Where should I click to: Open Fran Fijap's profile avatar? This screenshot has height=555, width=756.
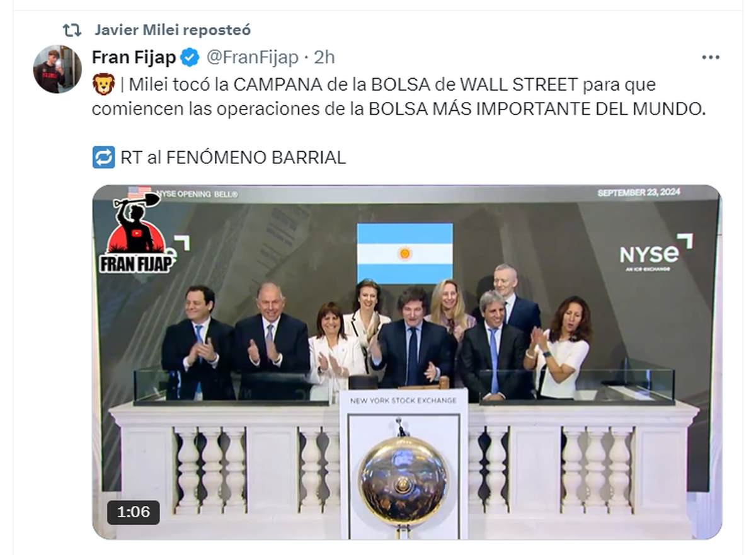pos(57,69)
